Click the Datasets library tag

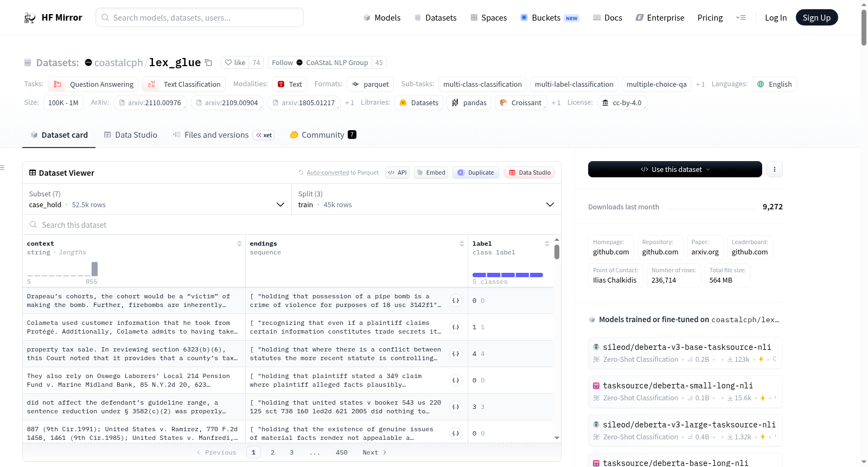419,103
